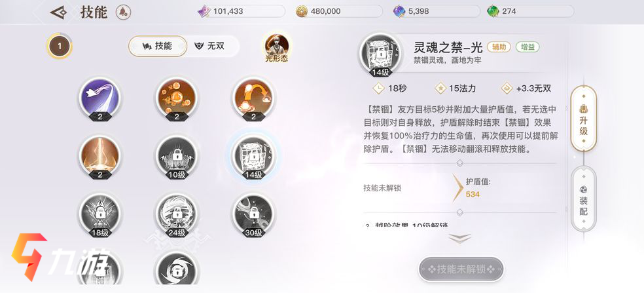Click the back arrow next to 技能
The height and width of the screenshot is (293, 644).
pyautogui.click(x=58, y=12)
